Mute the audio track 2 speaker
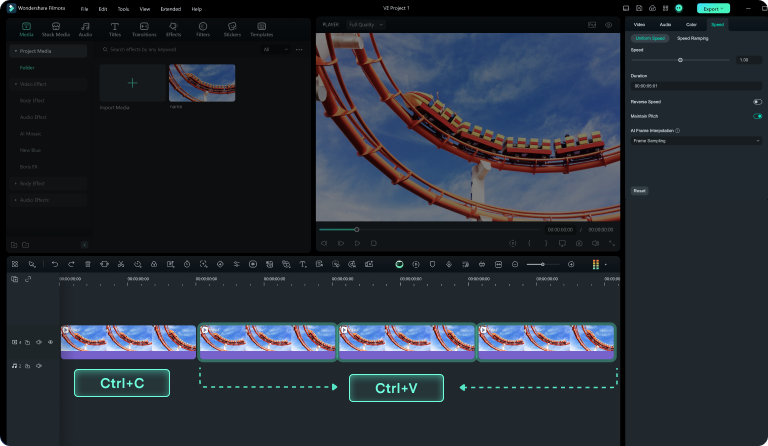The image size is (768, 446). (x=39, y=366)
